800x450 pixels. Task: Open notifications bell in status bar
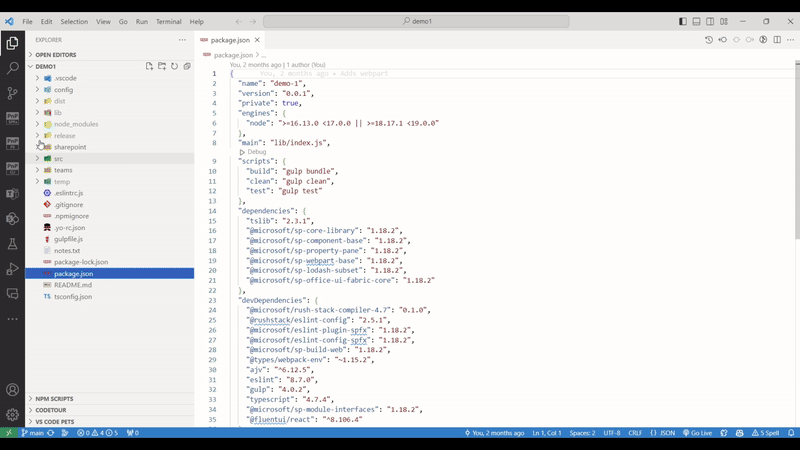click(x=791, y=433)
